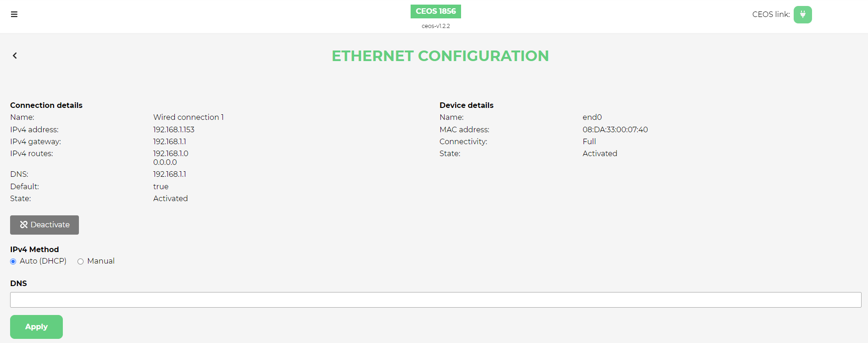
Task: Choose the Manual IPv4 method
Action: (x=81, y=261)
